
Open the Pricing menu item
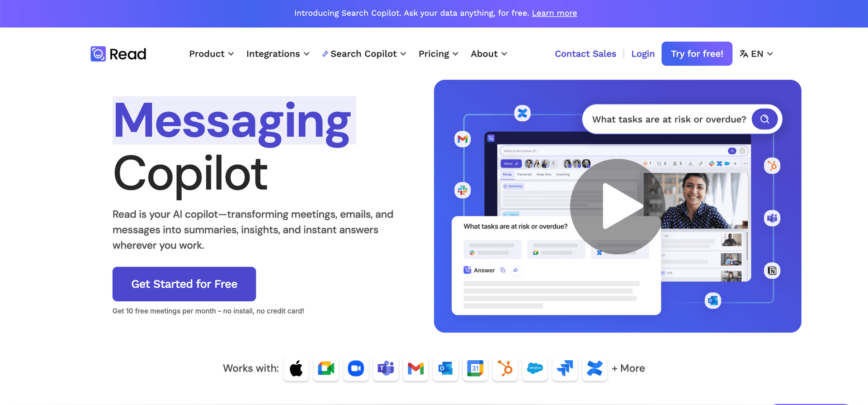[438, 54]
